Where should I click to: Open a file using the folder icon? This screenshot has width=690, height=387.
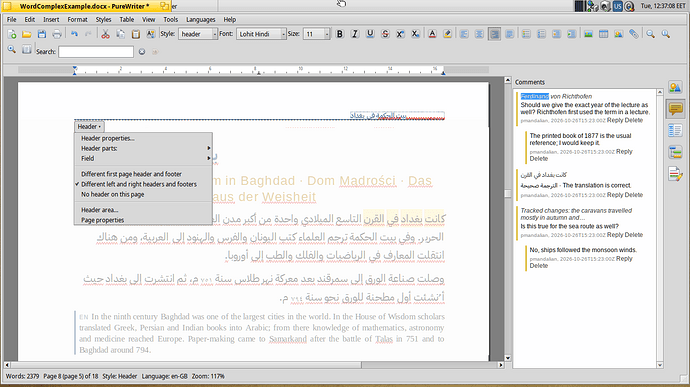27,34
